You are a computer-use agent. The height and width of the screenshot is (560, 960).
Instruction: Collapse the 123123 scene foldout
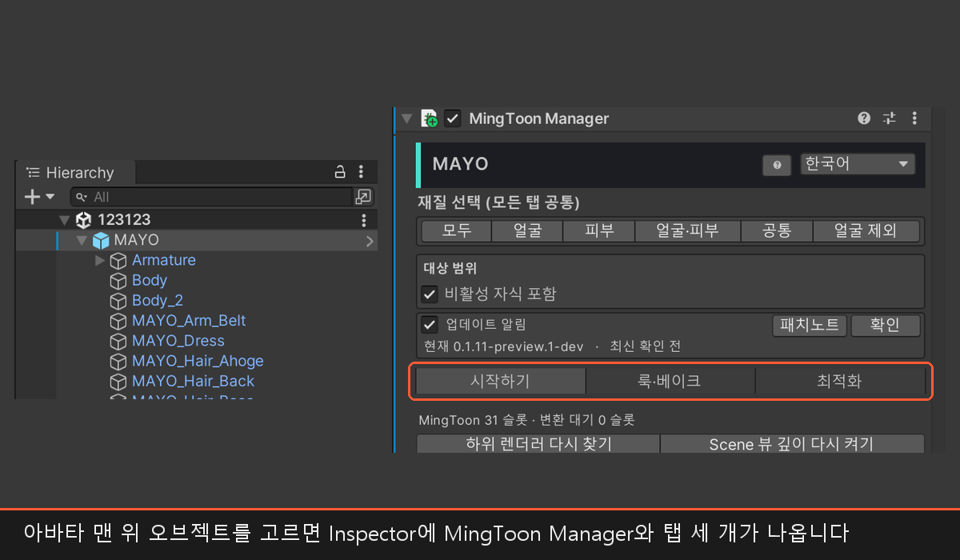[65, 220]
